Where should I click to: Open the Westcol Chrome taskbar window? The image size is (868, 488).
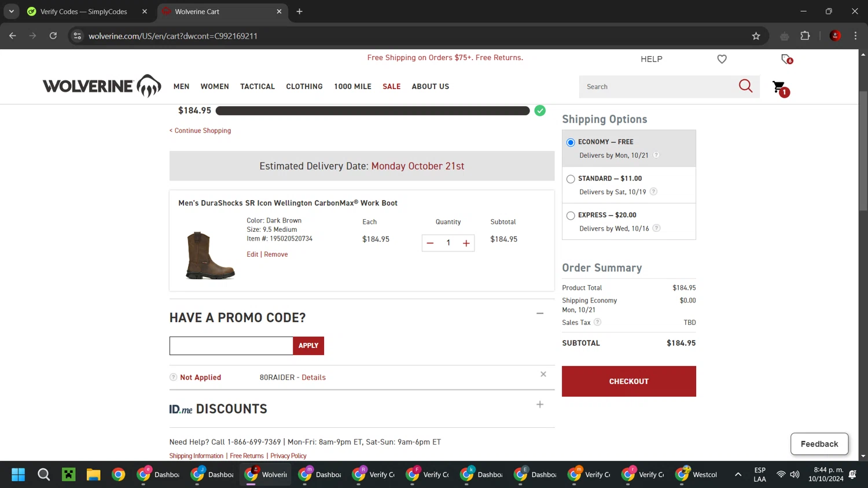(x=696, y=475)
